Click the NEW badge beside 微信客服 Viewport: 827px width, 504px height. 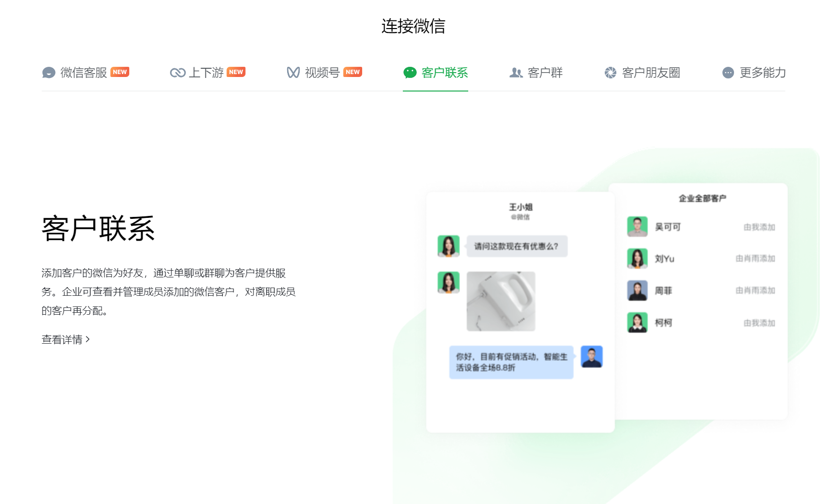pyautogui.click(x=120, y=72)
